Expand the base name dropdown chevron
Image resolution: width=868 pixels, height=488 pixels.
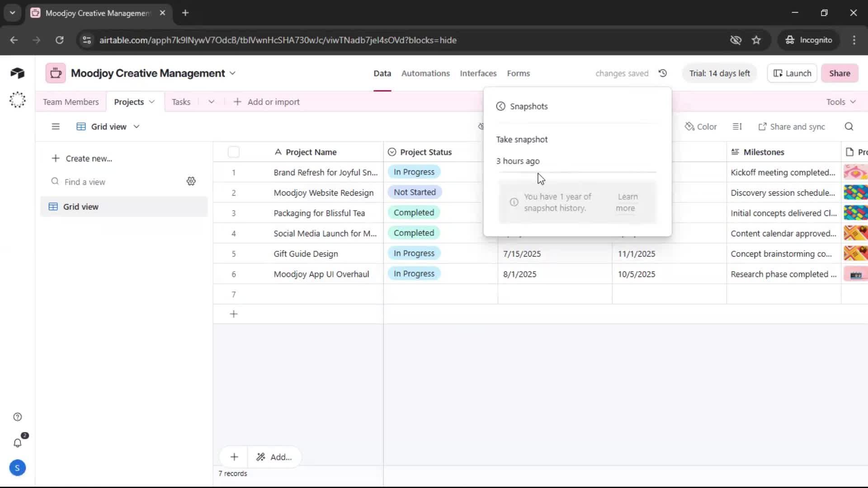click(x=232, y=73)
